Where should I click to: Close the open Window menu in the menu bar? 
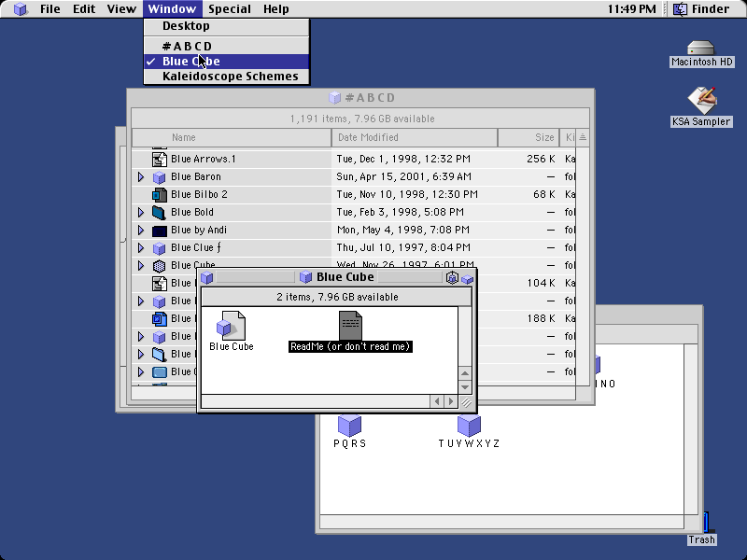click(x=172, y=9)
